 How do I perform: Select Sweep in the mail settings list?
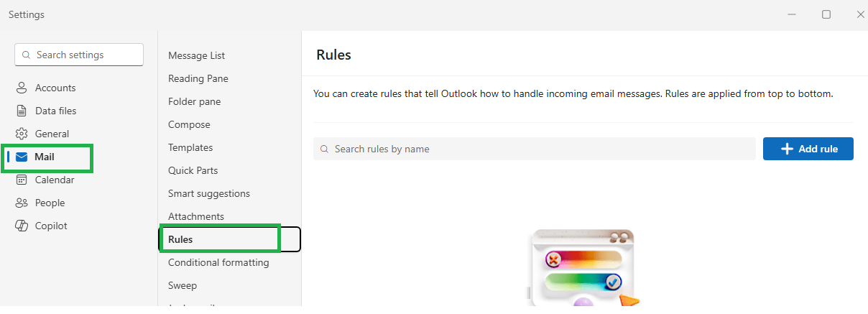point(183,285)
